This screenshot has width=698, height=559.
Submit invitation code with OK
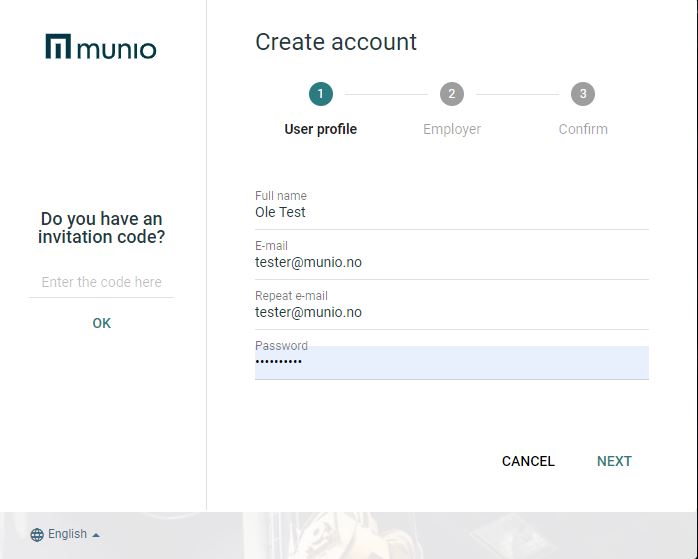[101, 323]
